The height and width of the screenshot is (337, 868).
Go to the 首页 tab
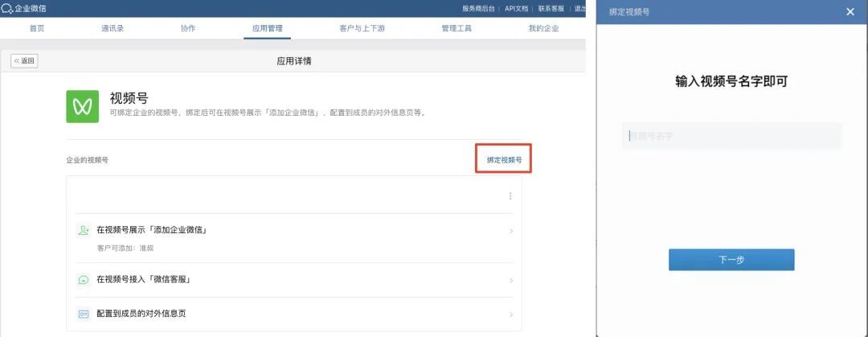click(x=37, y=28)
